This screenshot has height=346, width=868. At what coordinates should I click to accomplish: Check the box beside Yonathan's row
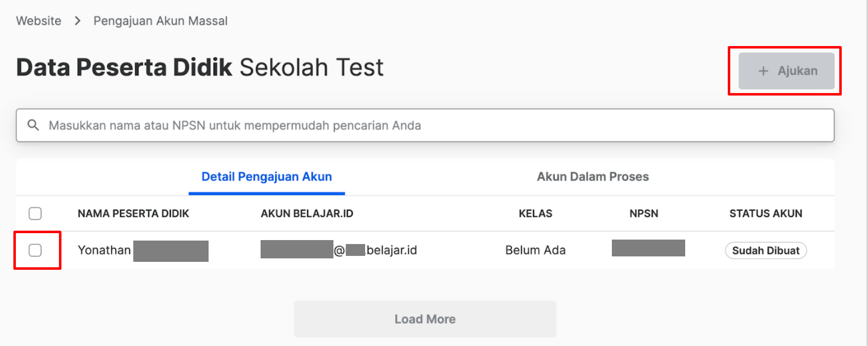tap(35, 250)
